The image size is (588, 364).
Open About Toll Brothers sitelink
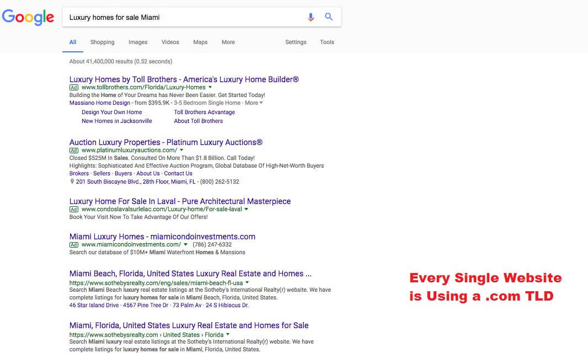coord(199,121)
